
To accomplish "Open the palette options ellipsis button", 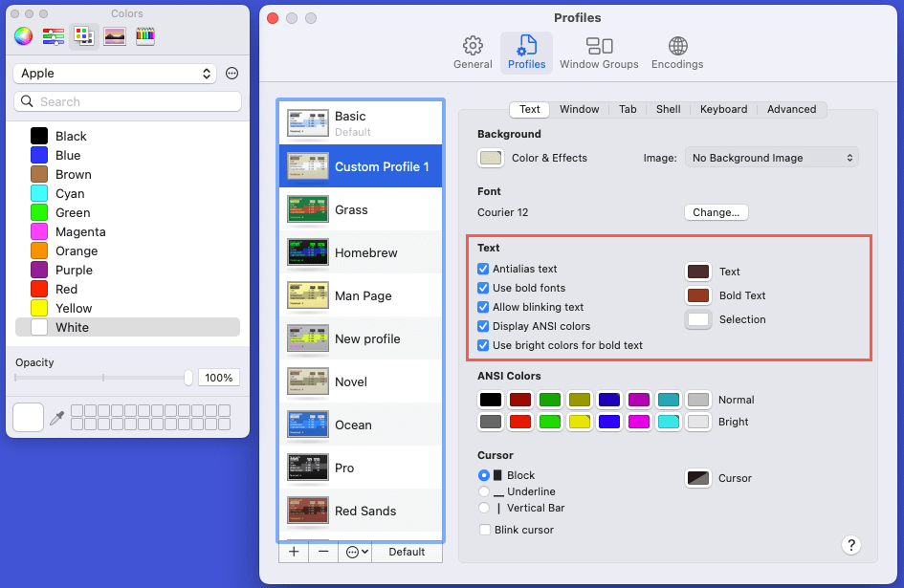I will [232, 74].
